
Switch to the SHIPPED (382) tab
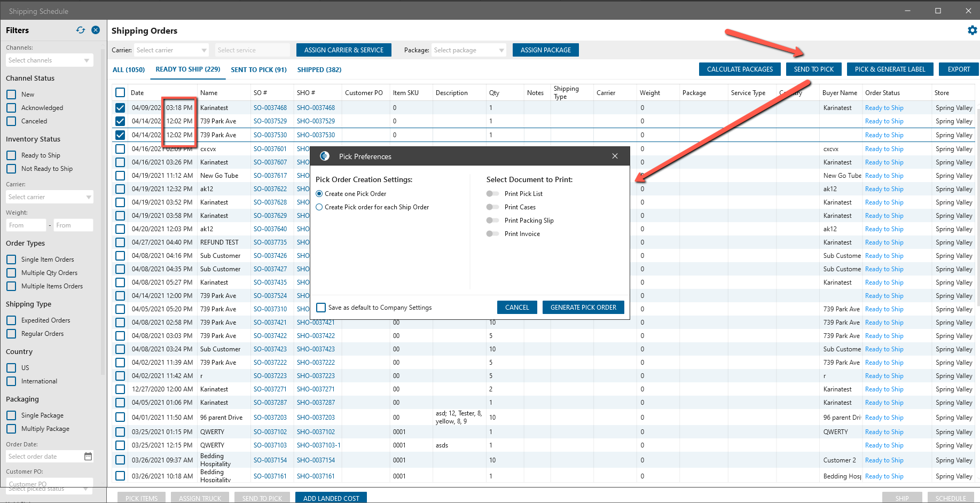pyautogui.click(x=319, y=70)
